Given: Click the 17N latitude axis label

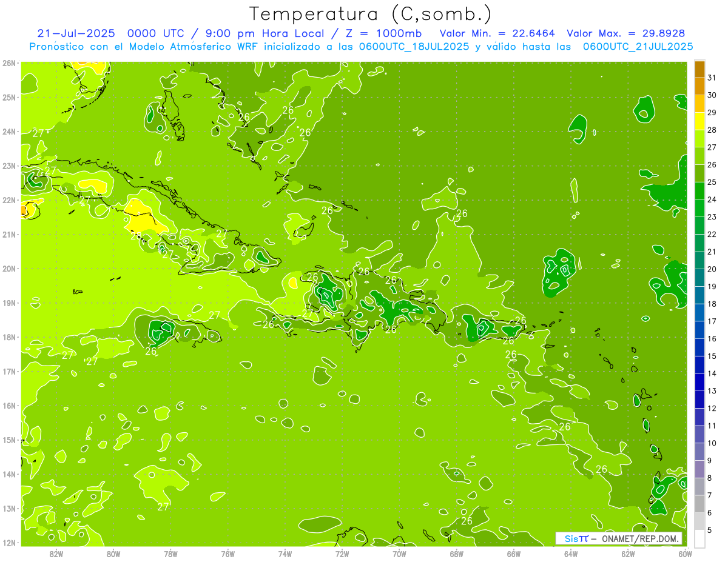Looking at the screenshot, I should point(8,371).
